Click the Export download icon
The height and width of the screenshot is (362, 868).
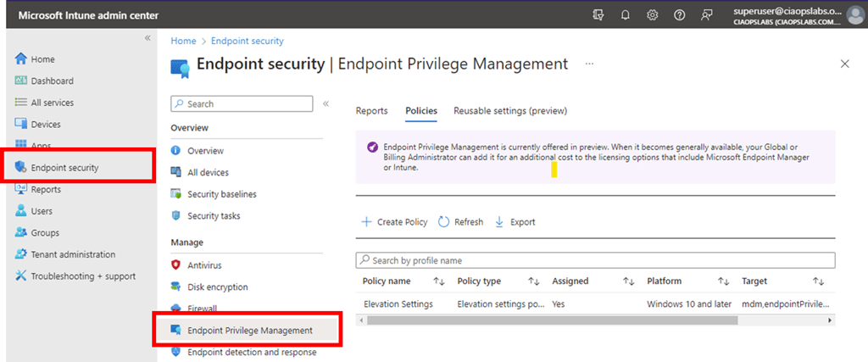(499, 222)
